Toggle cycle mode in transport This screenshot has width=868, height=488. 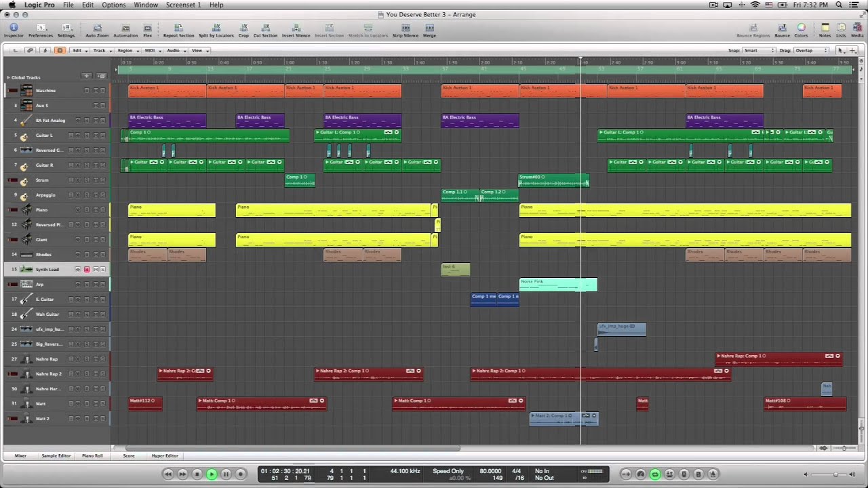(655, 474)
